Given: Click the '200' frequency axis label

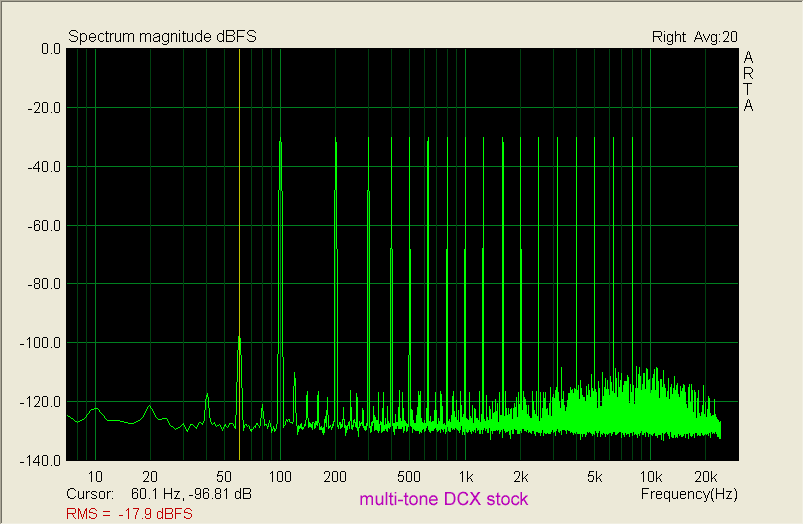Looking at the screenshot, I should pos(335,477).
